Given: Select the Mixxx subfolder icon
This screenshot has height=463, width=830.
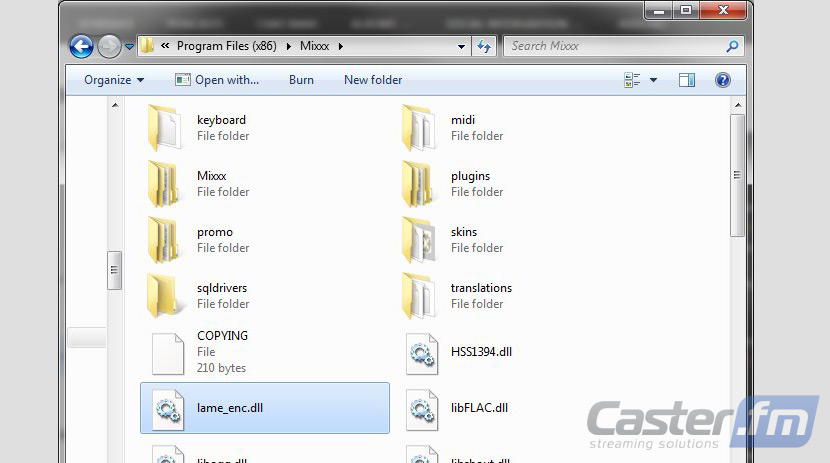Looking at the screenshot, I should coord(165,184).
